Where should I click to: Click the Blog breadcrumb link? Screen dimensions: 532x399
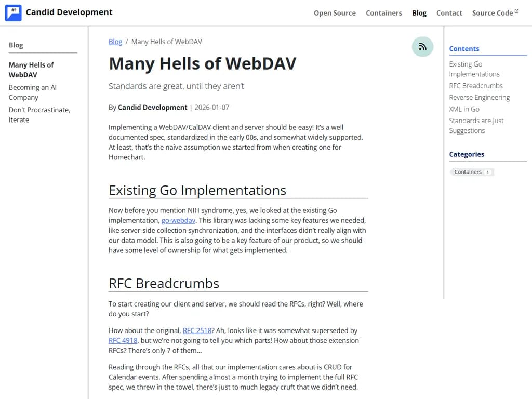point(115,42)
